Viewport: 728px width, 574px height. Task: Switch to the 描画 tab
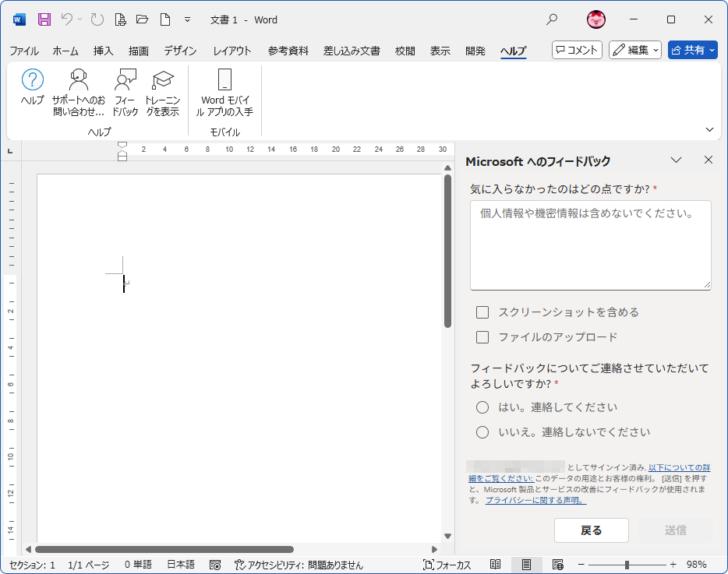point(138,51)
